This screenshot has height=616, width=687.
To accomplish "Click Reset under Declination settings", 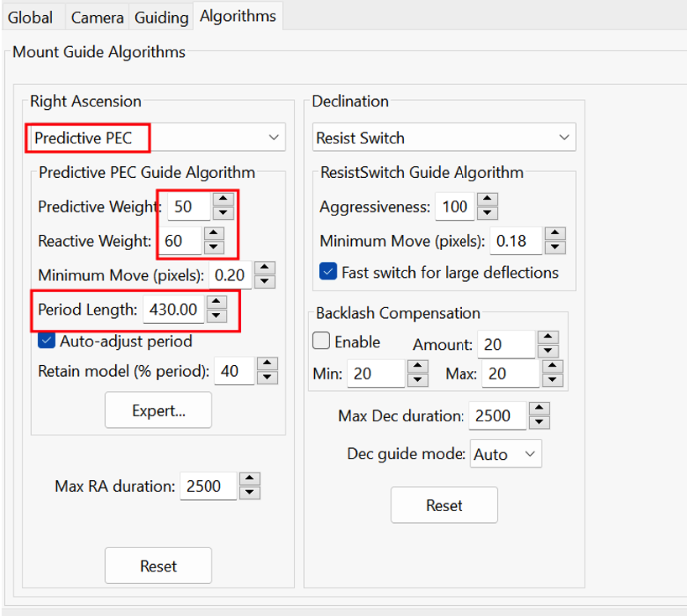I will coord(443,505).
